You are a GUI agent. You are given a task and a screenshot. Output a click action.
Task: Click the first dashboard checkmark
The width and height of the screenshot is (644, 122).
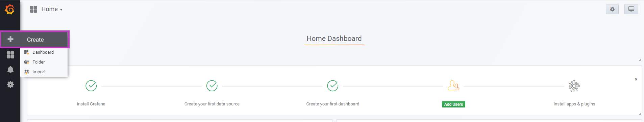[x=333, y=86]
